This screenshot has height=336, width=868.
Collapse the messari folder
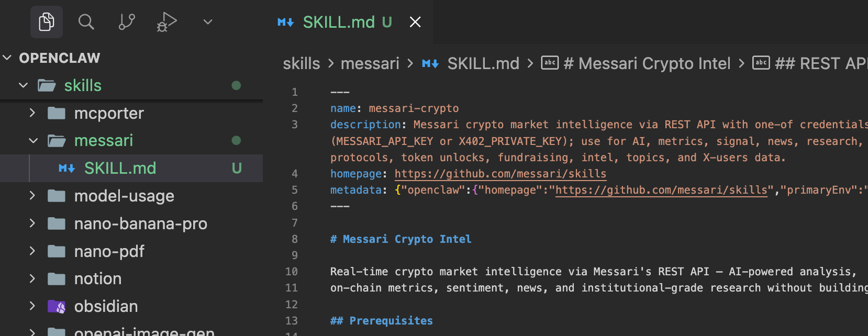[x=33, y=140]
